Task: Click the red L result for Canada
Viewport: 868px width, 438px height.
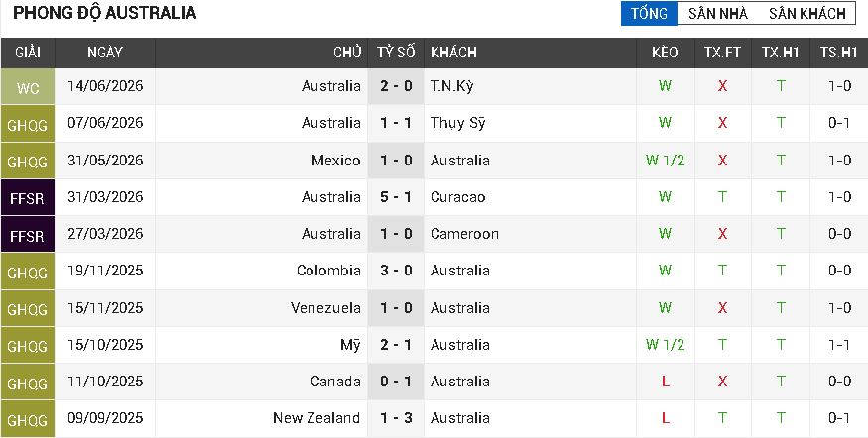Action: coord(665,382)
